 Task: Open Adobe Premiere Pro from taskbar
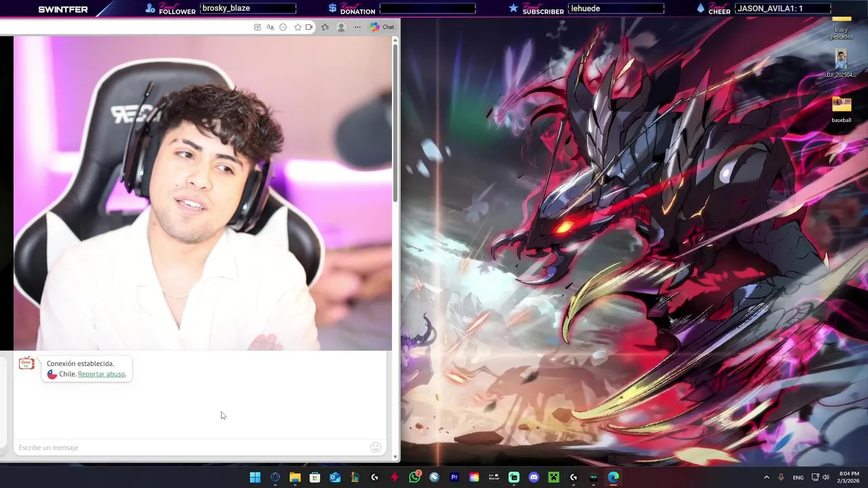[454, 477]
